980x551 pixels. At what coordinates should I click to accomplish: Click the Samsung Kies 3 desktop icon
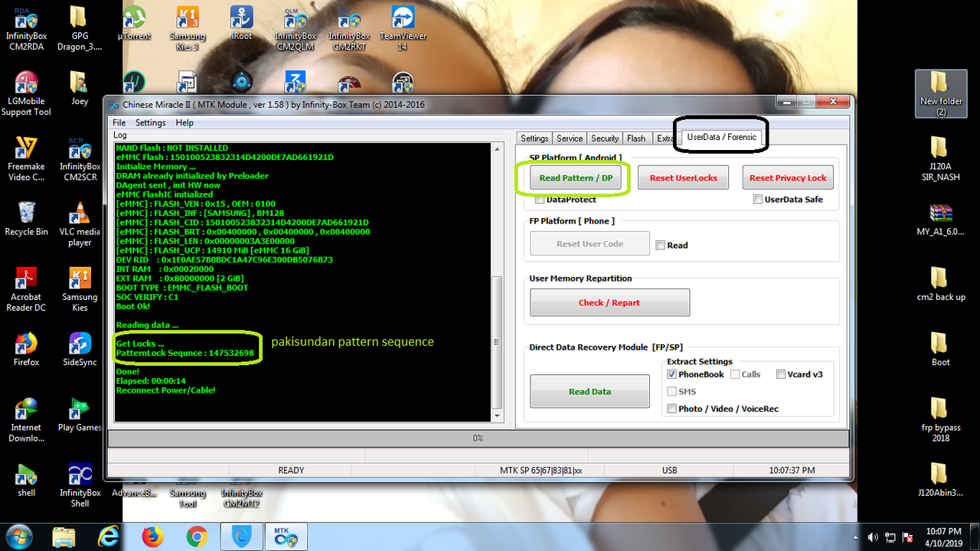(x=188, y=28)
